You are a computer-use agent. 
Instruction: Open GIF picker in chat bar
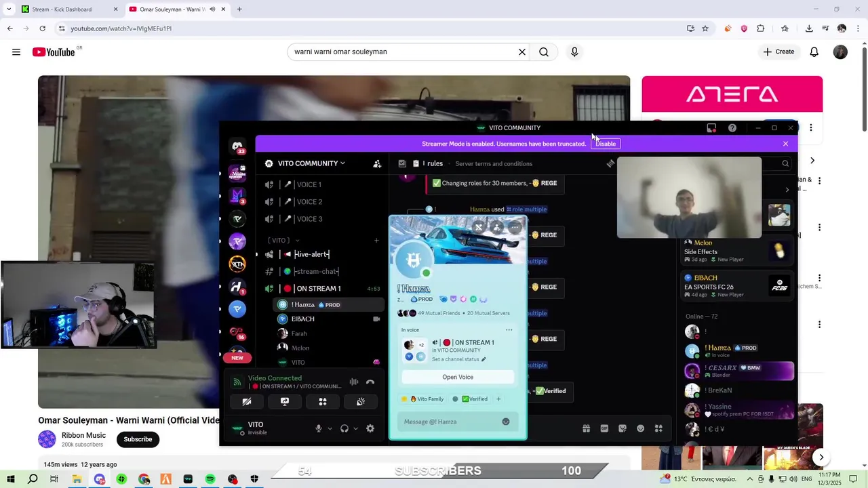click(604, 428)
